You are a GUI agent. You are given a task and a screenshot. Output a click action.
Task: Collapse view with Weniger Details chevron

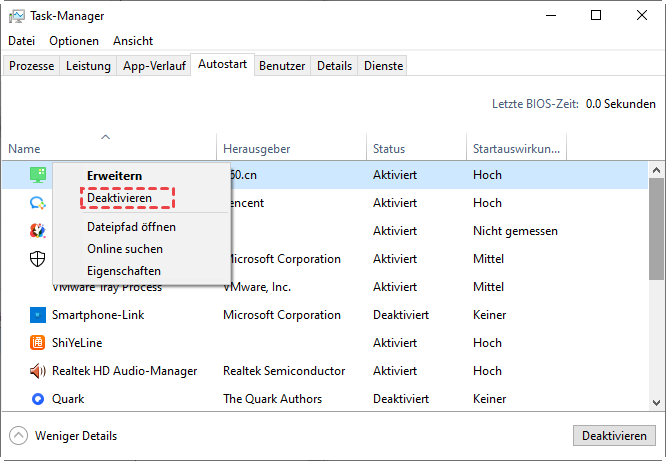(x=18, y=436)
